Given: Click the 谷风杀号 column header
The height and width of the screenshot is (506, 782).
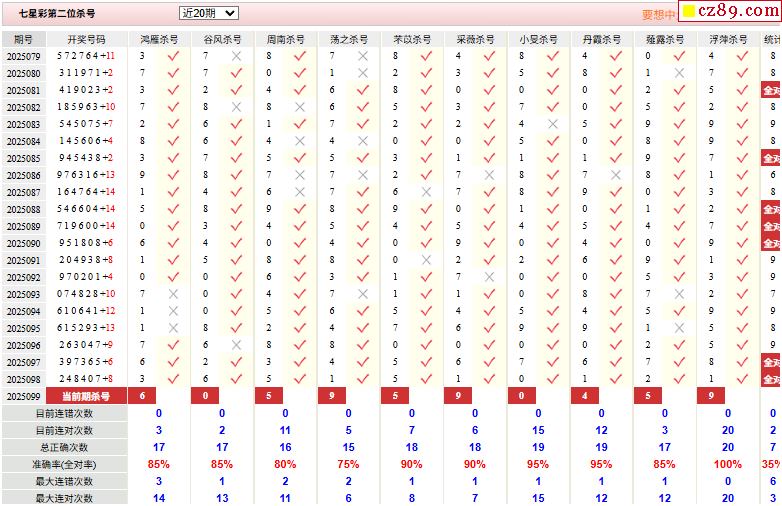Looking at the screenshot, I should pyautogui.click(x=222, y=39).
